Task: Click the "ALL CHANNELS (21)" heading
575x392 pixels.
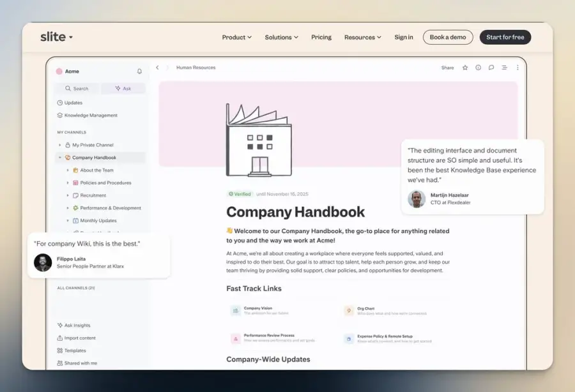Action: (76, 288)
